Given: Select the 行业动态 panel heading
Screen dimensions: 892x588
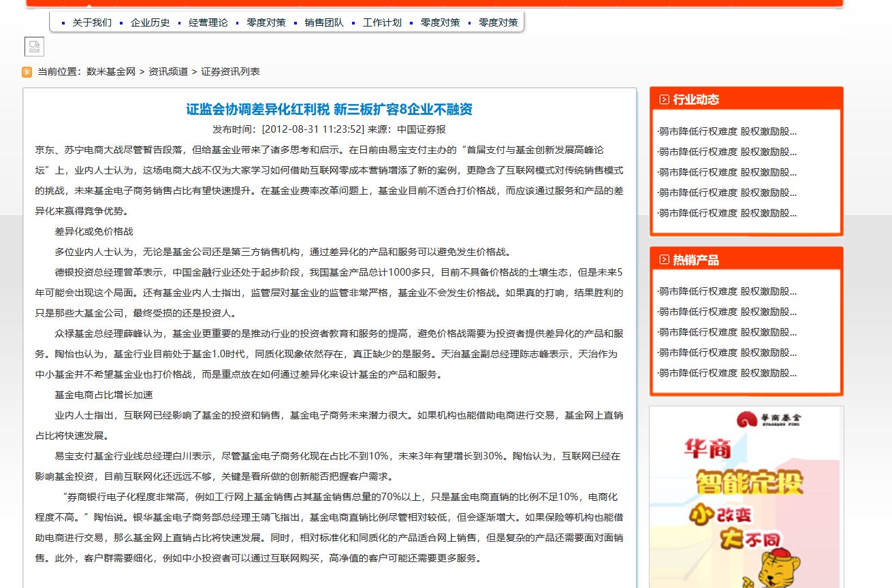Looking at the screenshot, I should 696,99.
